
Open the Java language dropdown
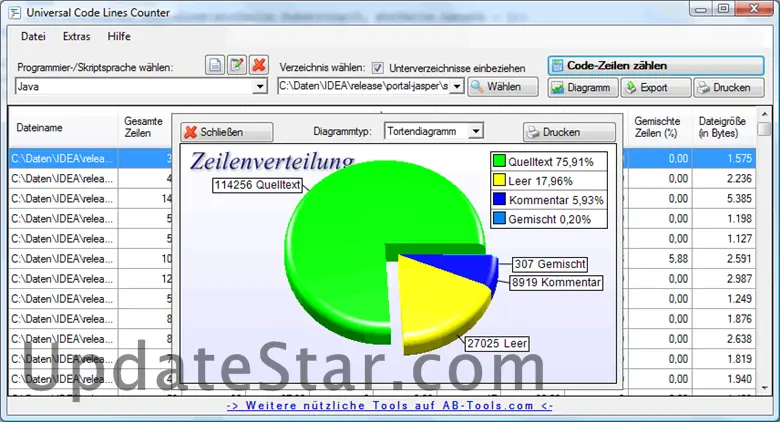point(260,87)
